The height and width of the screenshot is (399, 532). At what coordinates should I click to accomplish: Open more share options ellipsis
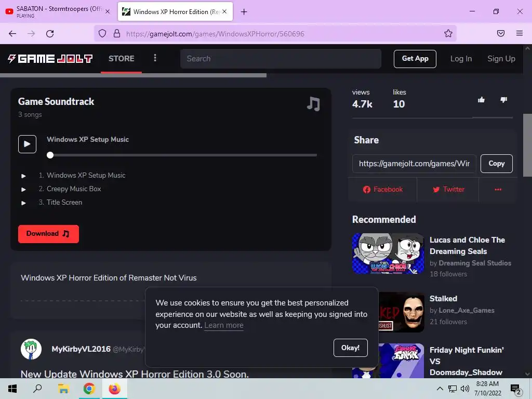click(x=498, y=189)
